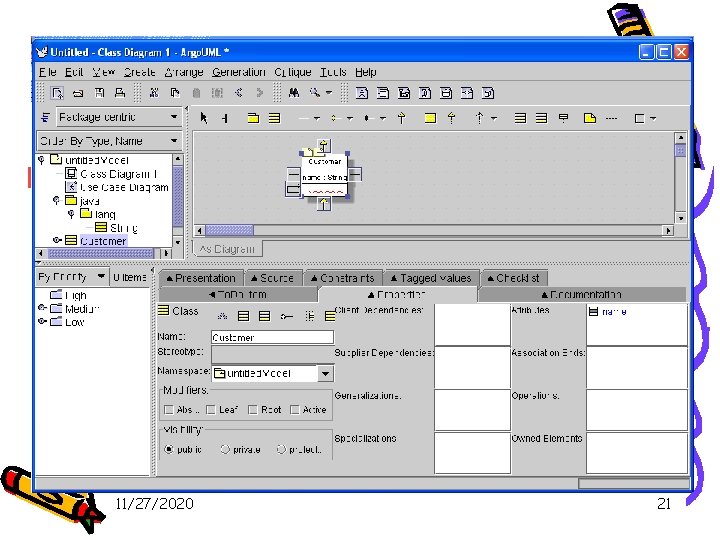Image resolution: width=720 pixels, height=540 pixels.
Task: Switch to the ToDo Item tab
Action: pos(237,294)
